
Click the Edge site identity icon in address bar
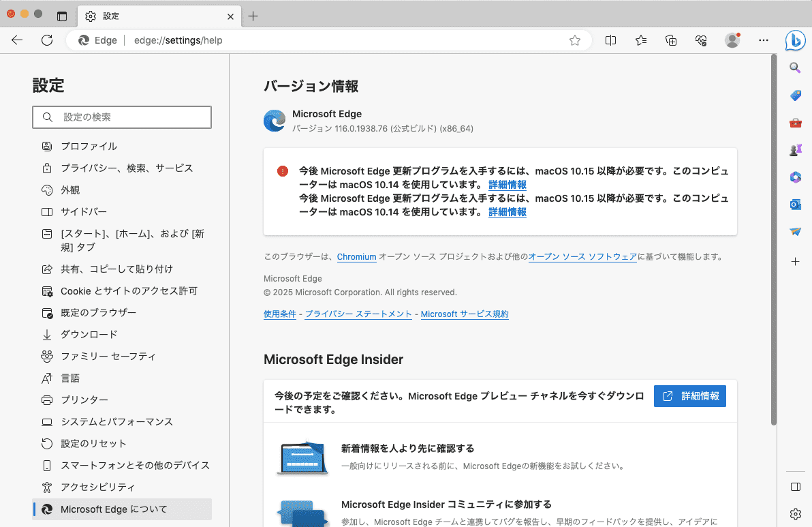tap(83, 40)
